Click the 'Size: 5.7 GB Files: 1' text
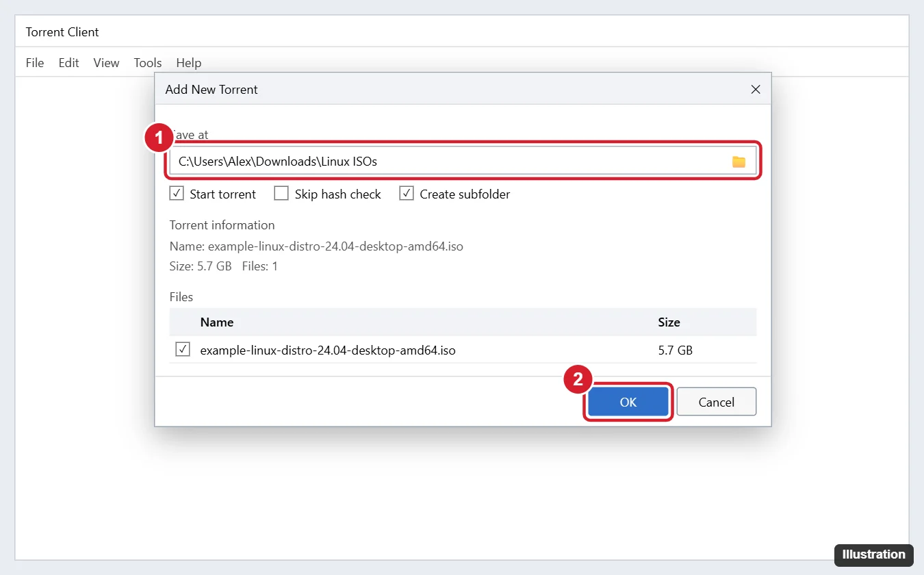The image size is (924, 575). 223,266
